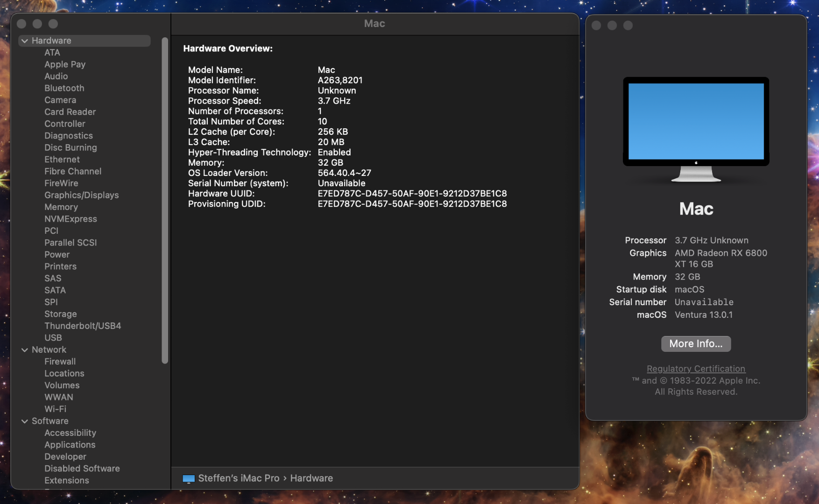Click the computer icon in the path bar
Viewport: 819px width, 504px height.
[189, 479]
